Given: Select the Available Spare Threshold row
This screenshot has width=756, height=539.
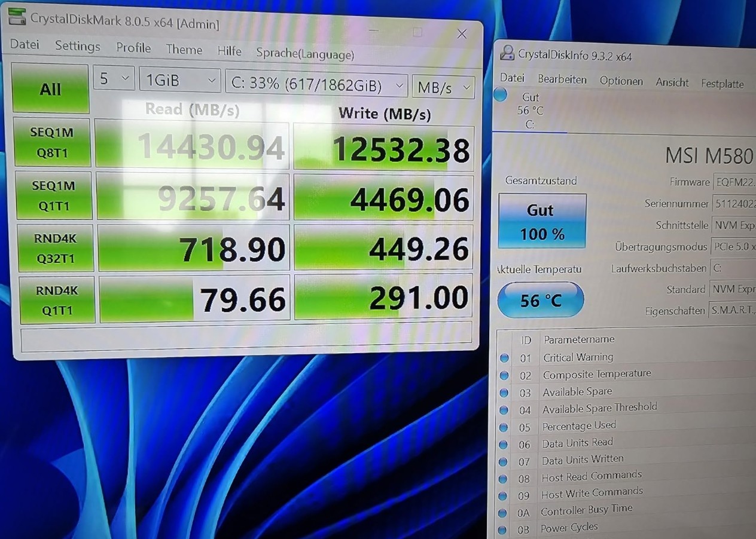Looking at the screenshot, I should 626,409.
